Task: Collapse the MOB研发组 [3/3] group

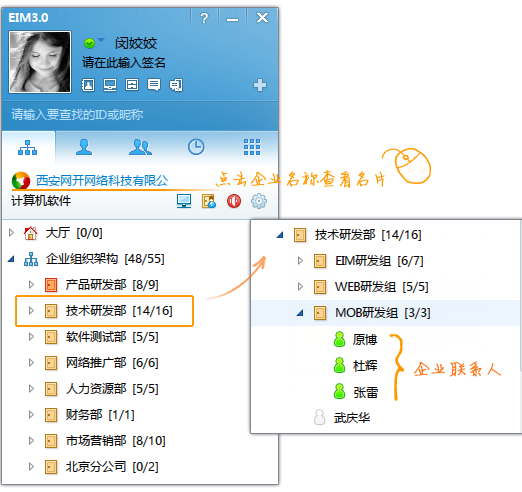Action: click(300, 313)
